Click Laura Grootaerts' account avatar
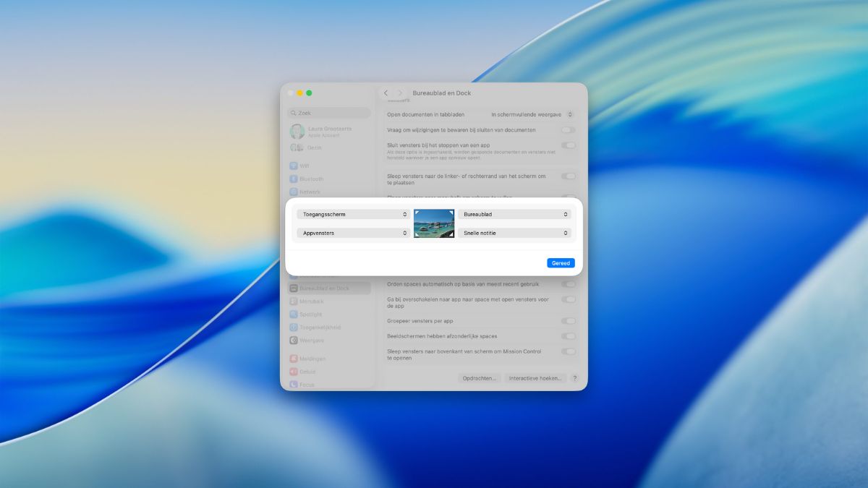 tap(297, 131)
